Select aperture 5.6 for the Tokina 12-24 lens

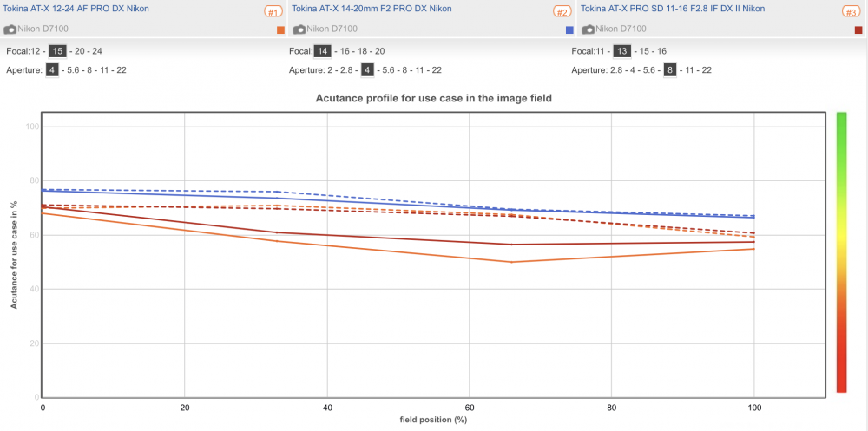click(71, 70)
